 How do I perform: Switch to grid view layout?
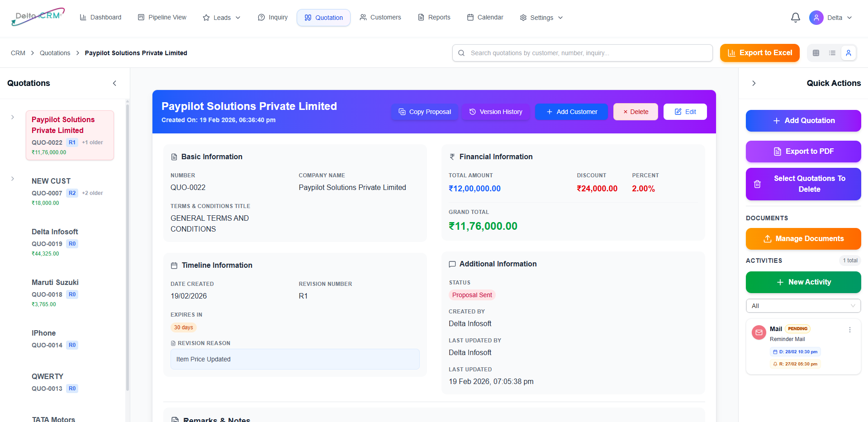[x=816, y=53]
